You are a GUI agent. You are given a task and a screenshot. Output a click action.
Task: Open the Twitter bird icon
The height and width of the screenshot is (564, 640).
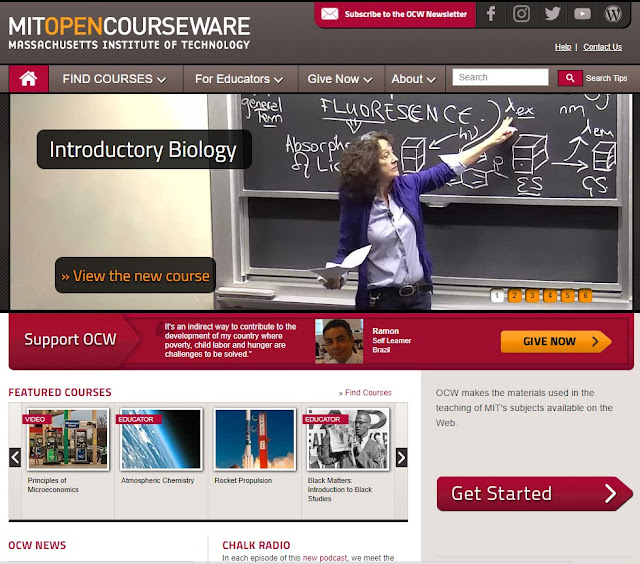pos(552,13)
